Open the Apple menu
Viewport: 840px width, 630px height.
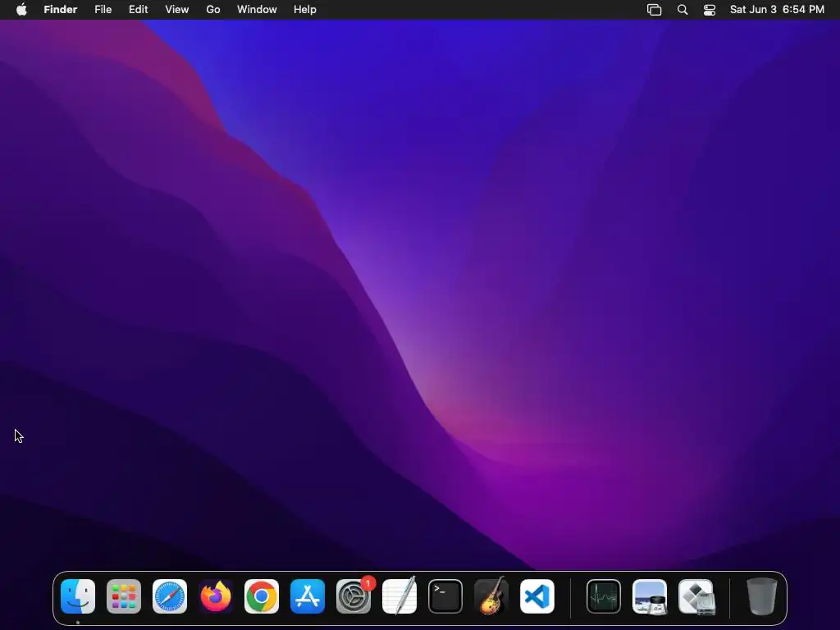click(x=21, y=10)
